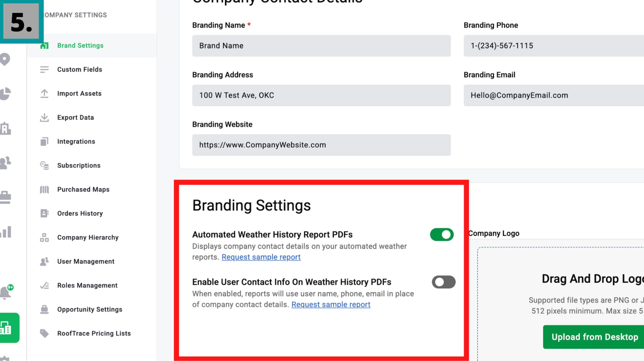Click Request sample report under user contact info
644x361 pixels.
331,304
